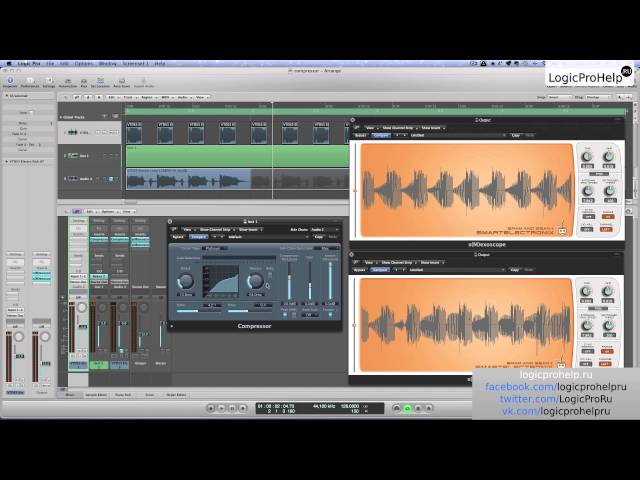The image size is (640, 480).
Task: Click the link button in the Compressor window
Action: (x=174, y=229)
